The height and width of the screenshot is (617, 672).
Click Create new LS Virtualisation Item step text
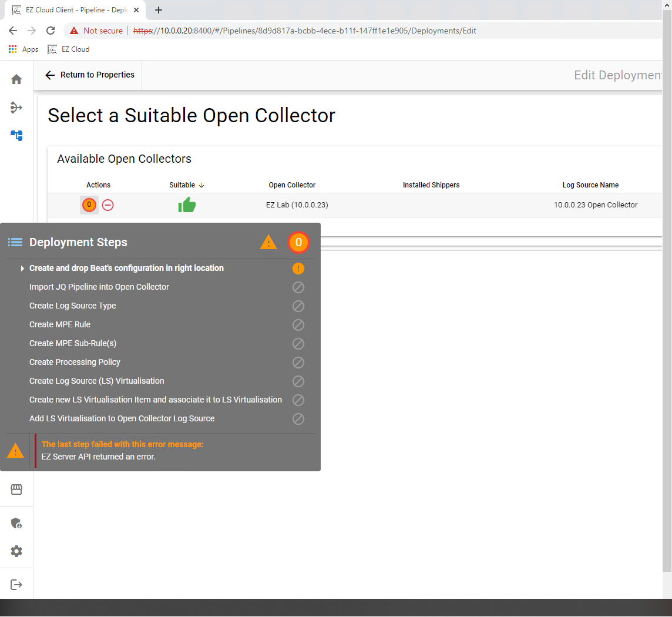click(156, 400)
